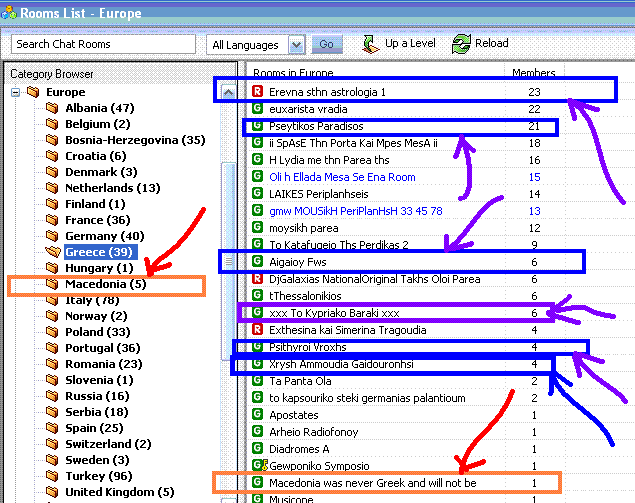The width and height of the screenshot is (635, 503).
Task: Click green G icon beside Apostates
Action: point(258,414)
